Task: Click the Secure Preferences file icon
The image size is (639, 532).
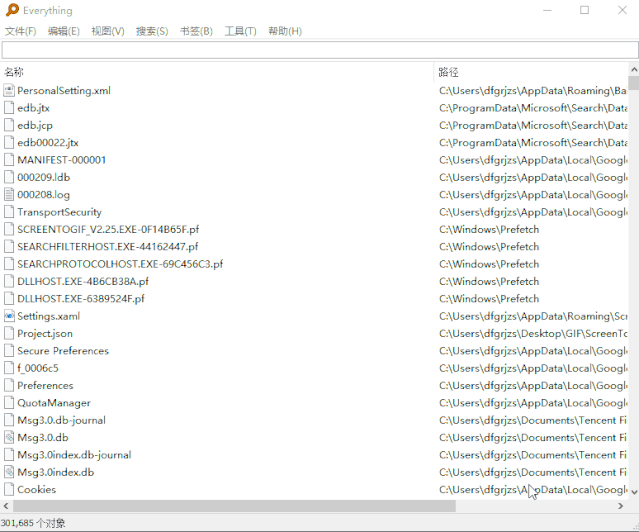Action: coord(9,351)
